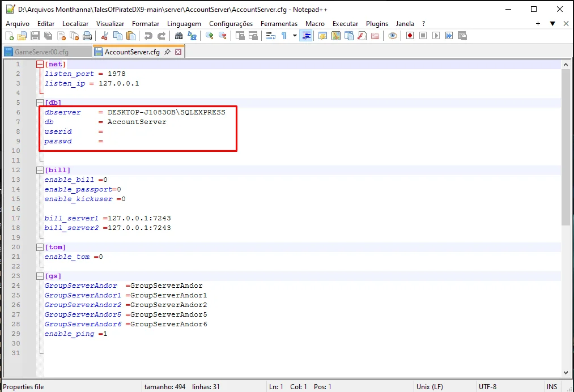Click the New file toolbar icon

click(x=9, y=36)
